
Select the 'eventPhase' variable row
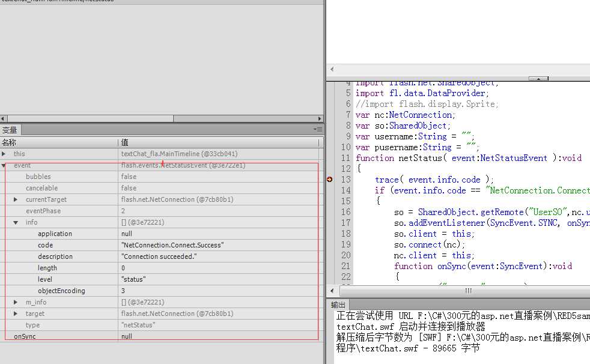[x=162, y=211]
